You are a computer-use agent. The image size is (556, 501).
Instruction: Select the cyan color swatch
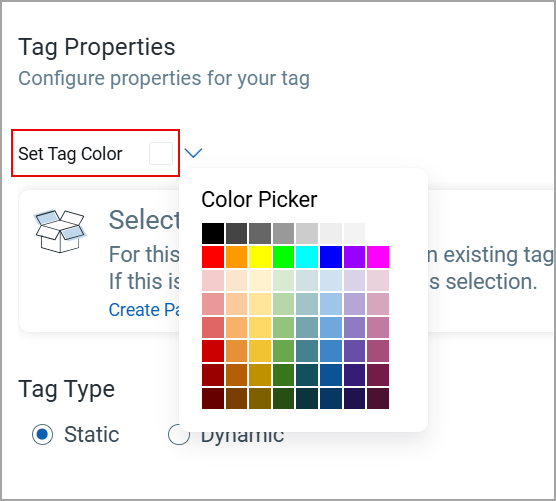[x=307, y=257]
